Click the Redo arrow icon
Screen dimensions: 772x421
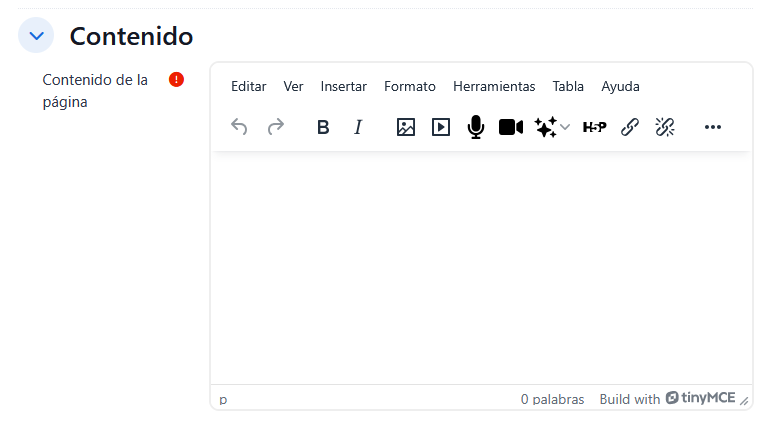pos(275,127)
